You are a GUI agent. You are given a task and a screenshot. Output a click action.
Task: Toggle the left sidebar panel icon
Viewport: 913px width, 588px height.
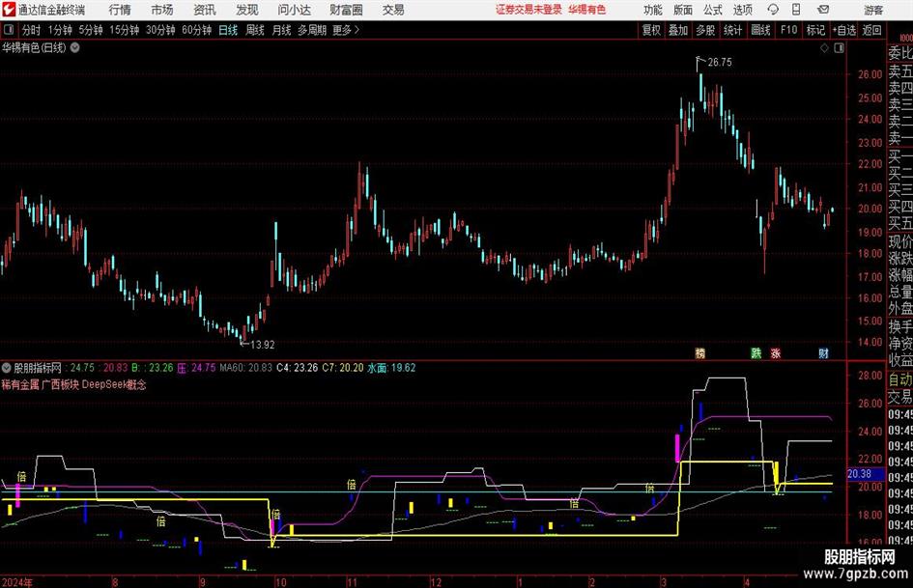click(x=8, y=30)
